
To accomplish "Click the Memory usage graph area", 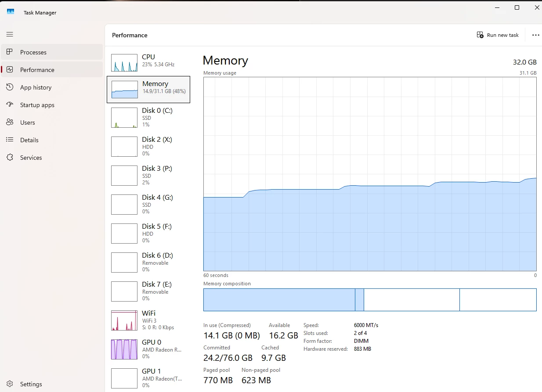I will tap(370, 174).
